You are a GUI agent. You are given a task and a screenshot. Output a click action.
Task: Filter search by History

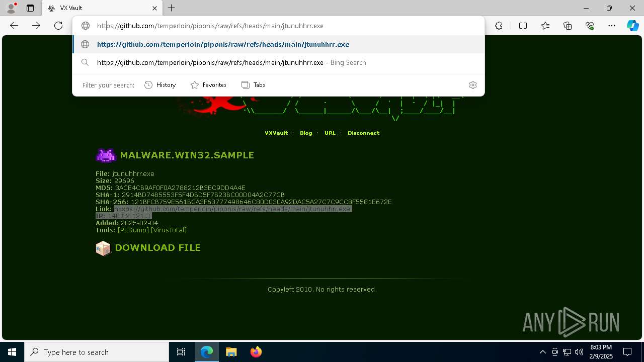160,85
